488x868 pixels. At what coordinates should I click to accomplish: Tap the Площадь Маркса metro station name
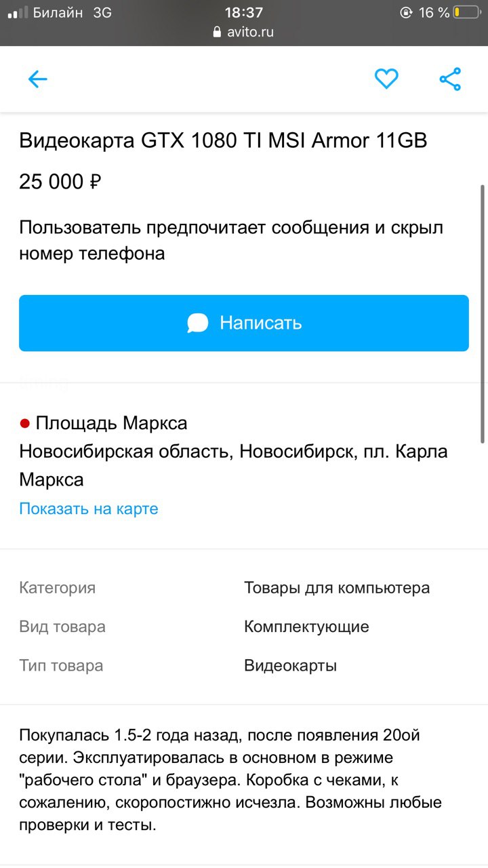[x=111, y=424]
